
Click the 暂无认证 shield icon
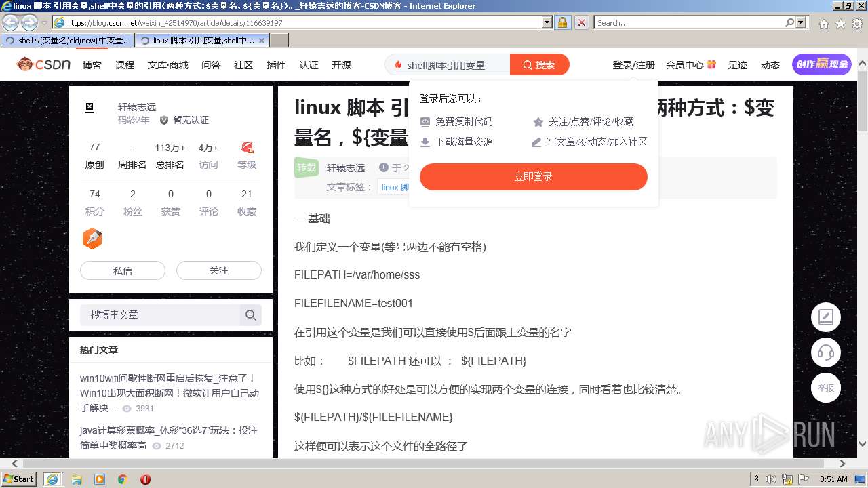pyautogui.click(x=164, y=120)
